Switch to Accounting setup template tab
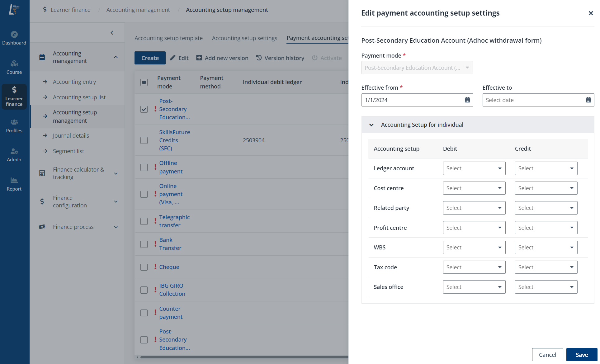Screen dimensions: 600x364 click(168, 38)
